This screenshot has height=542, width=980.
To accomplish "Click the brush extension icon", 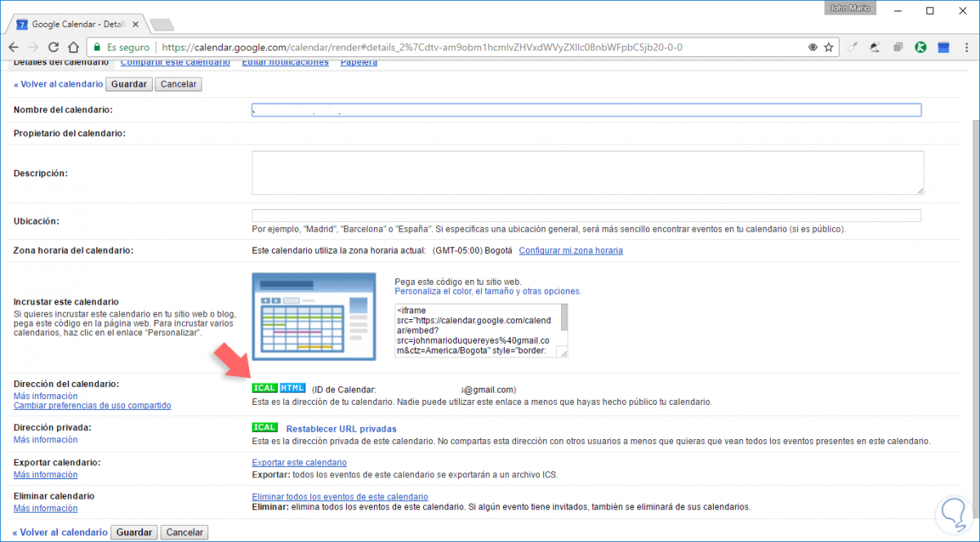I will [853, 47].
